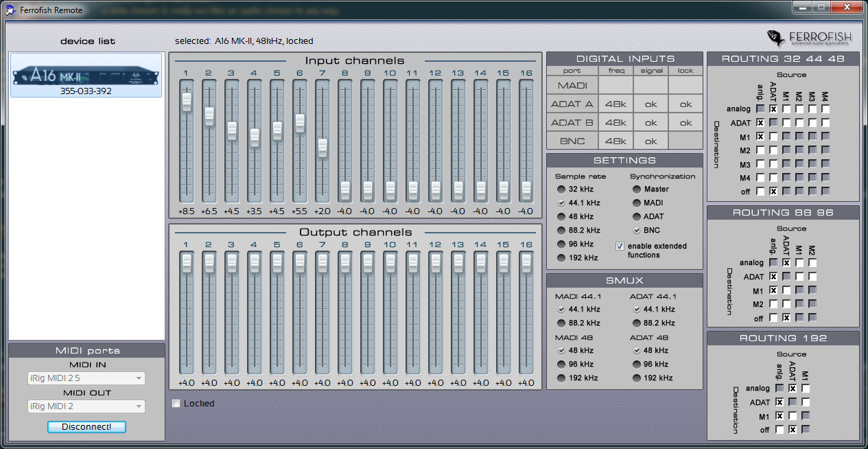Select ADAT 48 option 96 kHz
This screenshot has width=868, height=449.
637,364
